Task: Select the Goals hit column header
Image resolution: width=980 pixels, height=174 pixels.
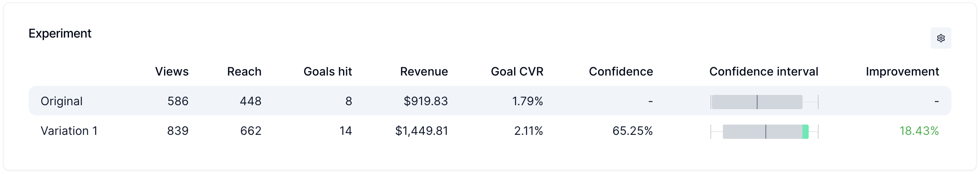Action: (328, 72)
